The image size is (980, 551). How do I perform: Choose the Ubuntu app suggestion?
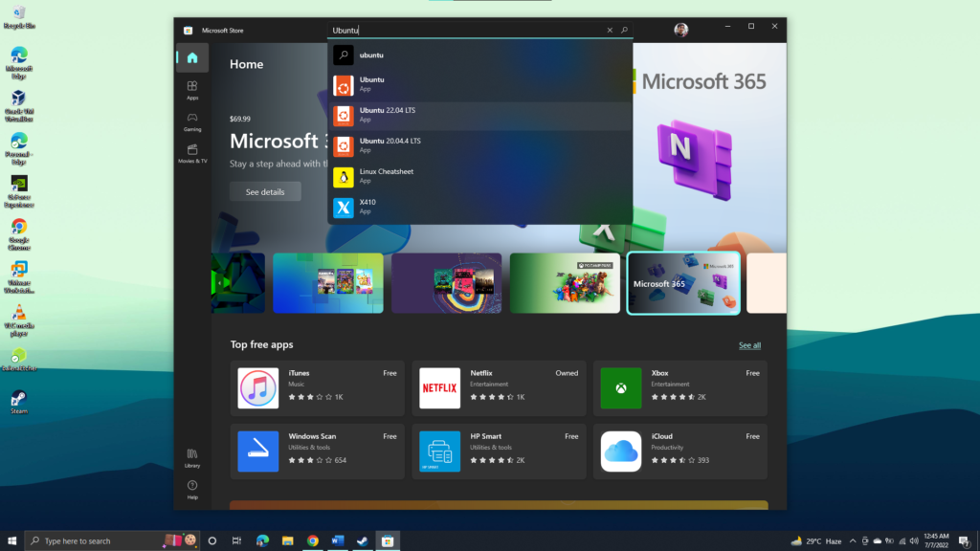(480, 85)
